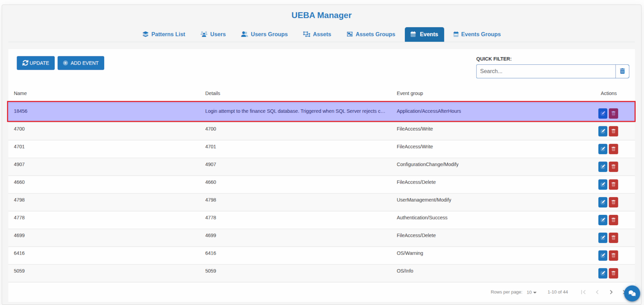
Task: Delete event 4660 using trash icon
Action: tap(613, 184)
